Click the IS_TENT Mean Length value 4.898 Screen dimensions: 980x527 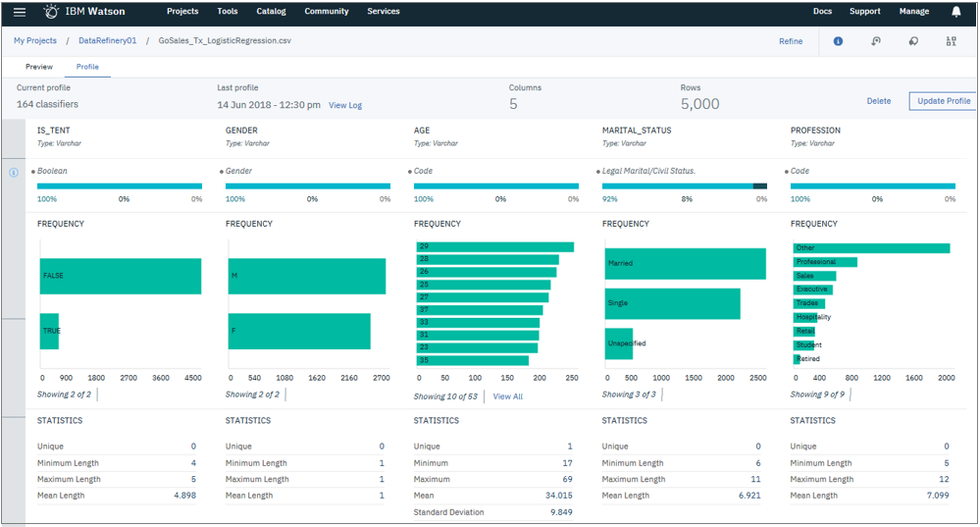point(185,496)
